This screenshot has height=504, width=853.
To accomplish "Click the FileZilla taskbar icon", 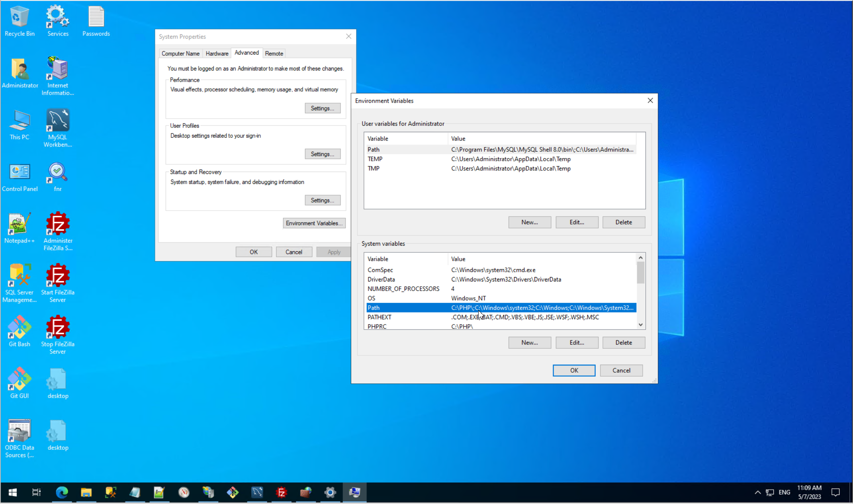I will click(281, 492).
